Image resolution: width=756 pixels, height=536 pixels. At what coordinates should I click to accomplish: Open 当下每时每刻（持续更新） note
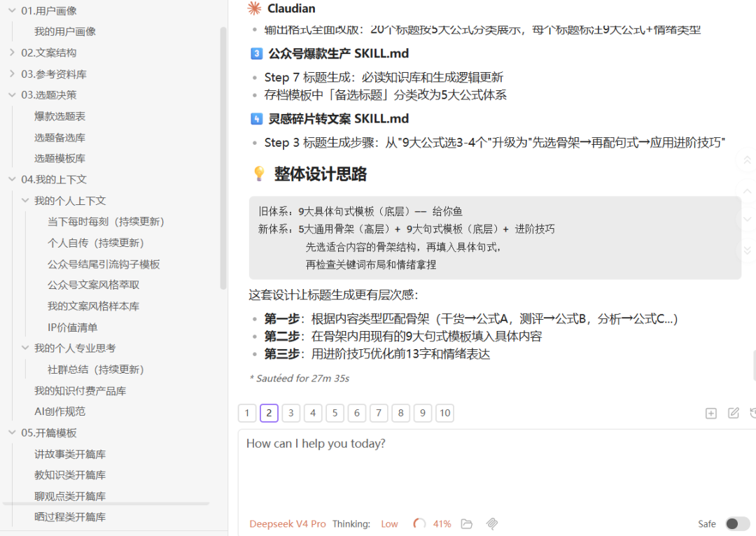coord(106,222)
